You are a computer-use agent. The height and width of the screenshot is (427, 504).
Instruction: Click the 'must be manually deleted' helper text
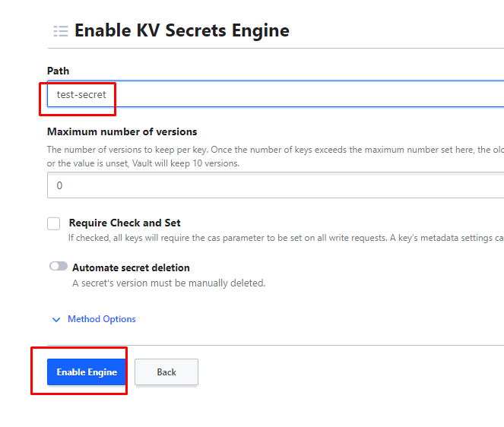click(168, 283)
